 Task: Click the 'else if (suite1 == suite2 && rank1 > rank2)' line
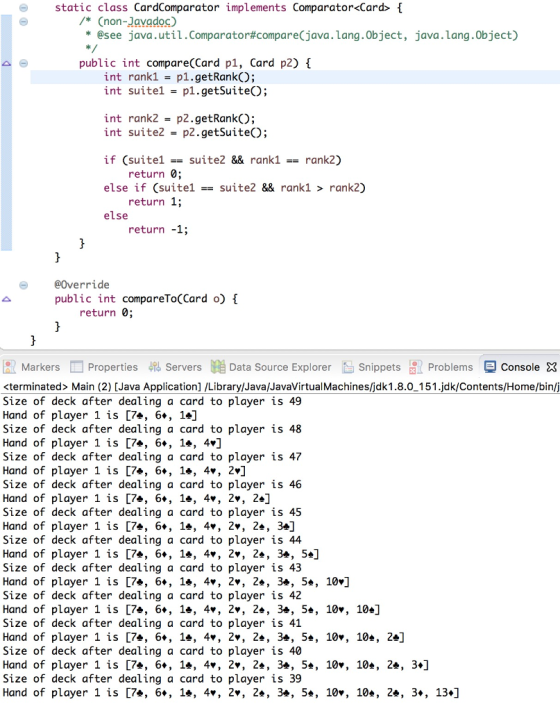coord(234,188)
